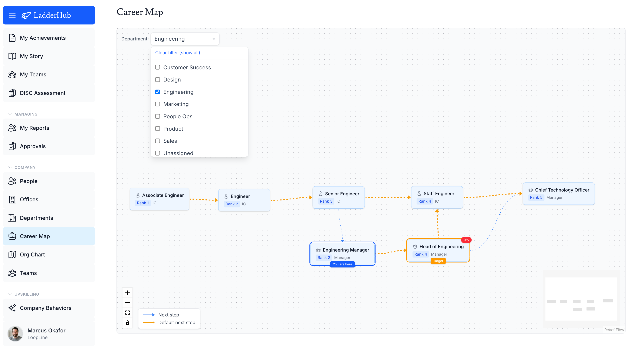Click the Offices building icon

click(12, 199)
